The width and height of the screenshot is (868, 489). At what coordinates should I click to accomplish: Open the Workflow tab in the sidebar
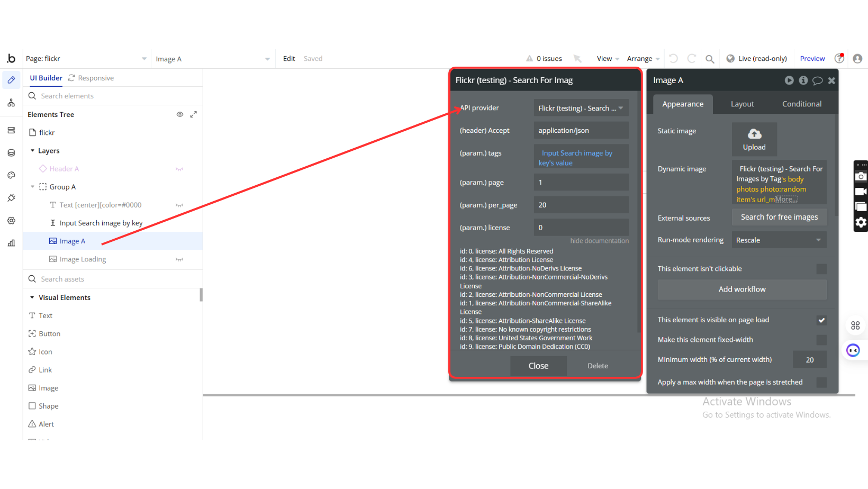click(x=11, y=103)
